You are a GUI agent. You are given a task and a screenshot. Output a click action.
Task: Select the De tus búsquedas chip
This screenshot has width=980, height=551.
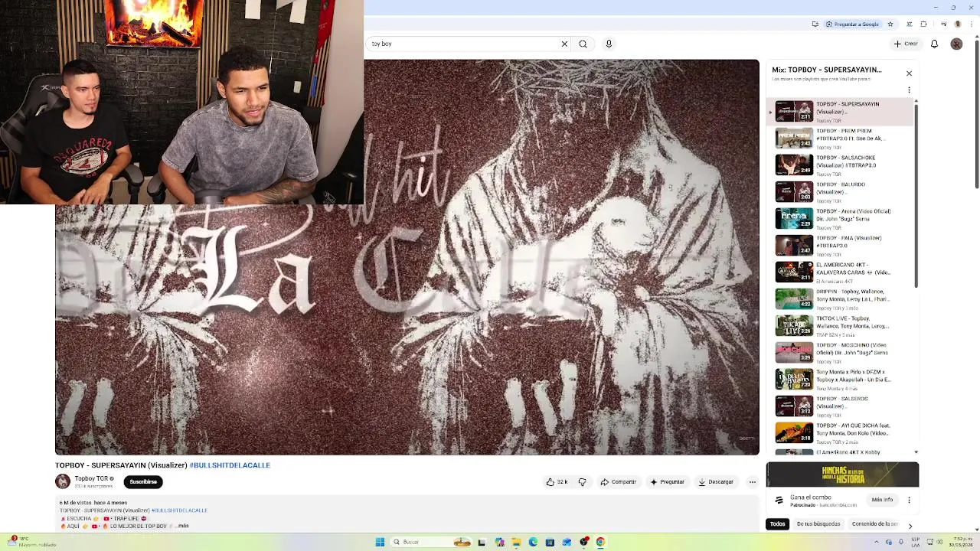pyautogui.click(x=818, y=524)
